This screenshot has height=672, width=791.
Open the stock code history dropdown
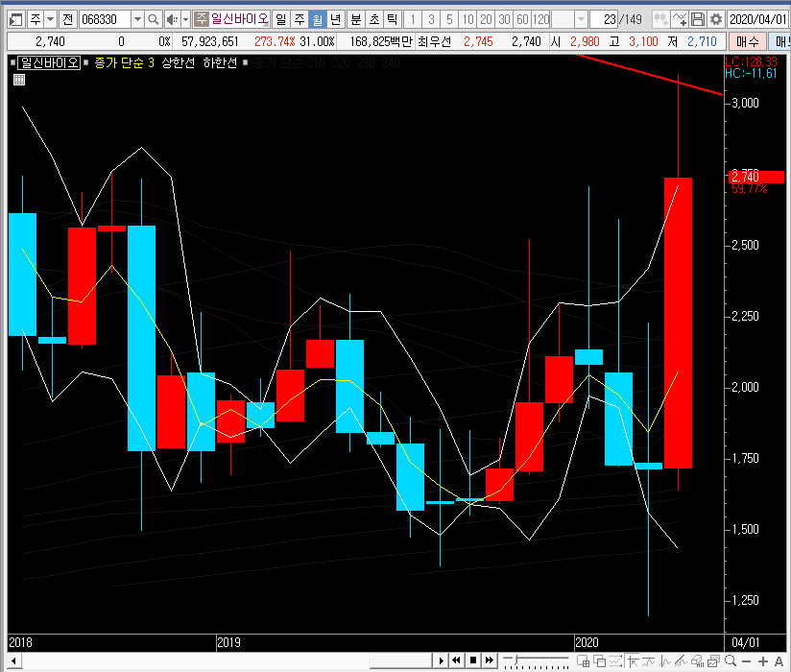[137, 19]
